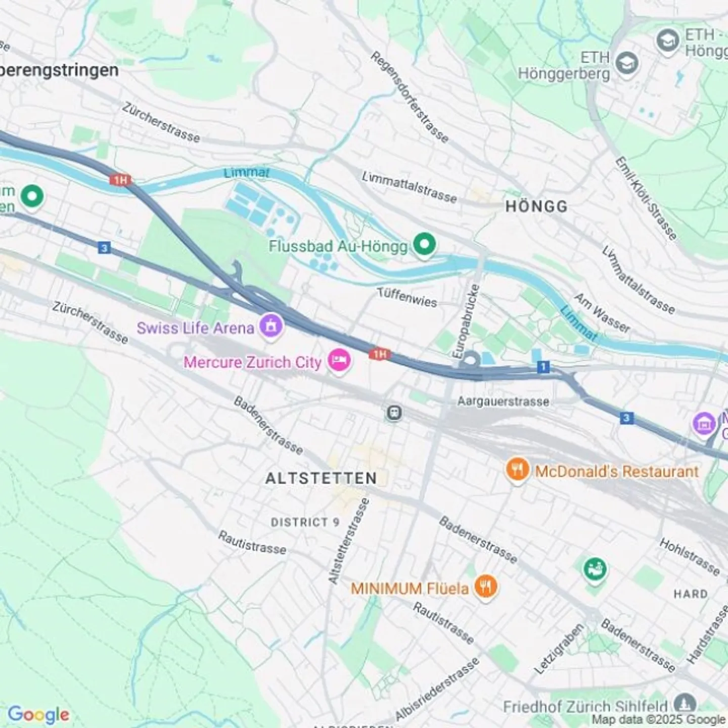Image resolution: width=728 pixels, height=728 pixels.
Task: Select the Tüffenwies label
Action: click(407, 297)
